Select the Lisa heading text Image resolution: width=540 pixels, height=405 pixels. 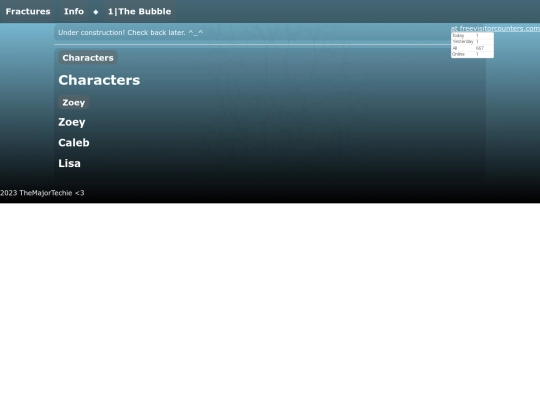[69, 163]
